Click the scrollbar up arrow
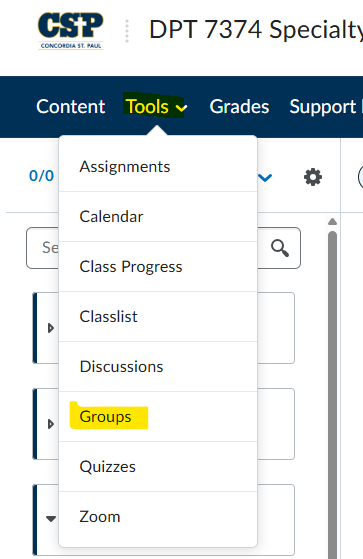 (x=332, y=222)
